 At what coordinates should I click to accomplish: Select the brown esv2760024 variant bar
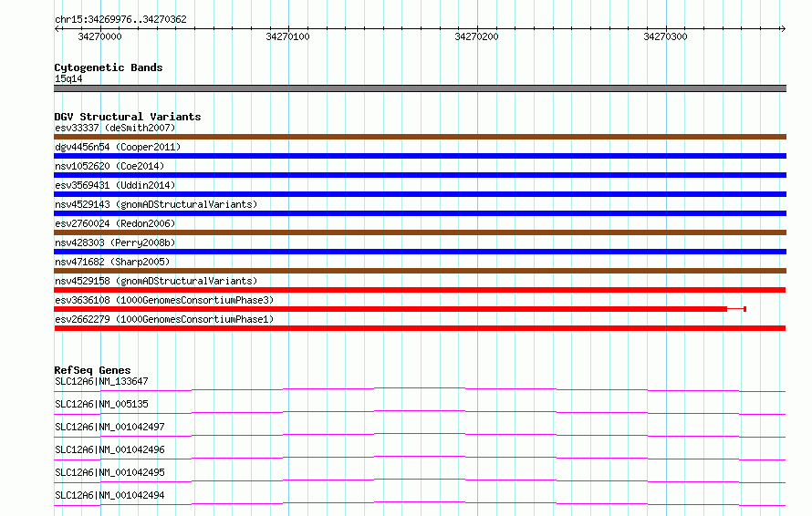pyautogui.click(x=420, y=232)
